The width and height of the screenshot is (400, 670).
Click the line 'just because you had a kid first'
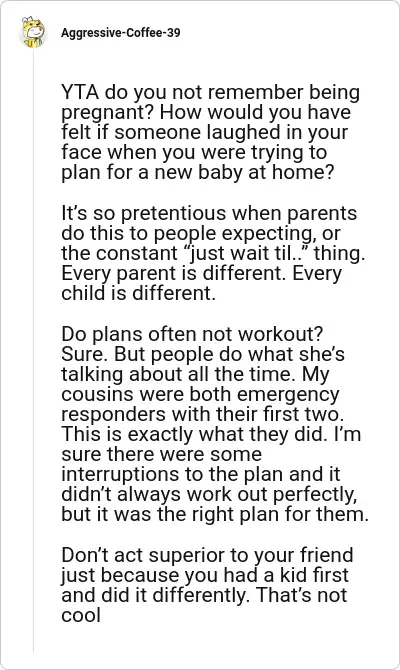tap(205, 575)
